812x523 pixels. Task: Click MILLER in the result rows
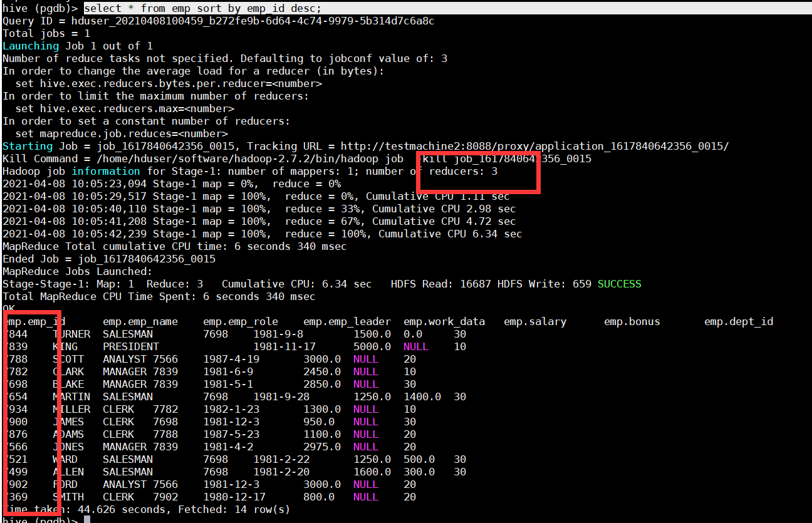pos(71,409)
